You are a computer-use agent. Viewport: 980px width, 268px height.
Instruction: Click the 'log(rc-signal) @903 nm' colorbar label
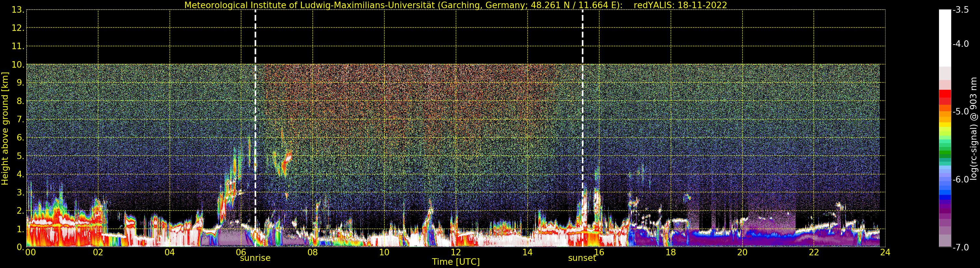pyautogui.click(x=973, y=128)
